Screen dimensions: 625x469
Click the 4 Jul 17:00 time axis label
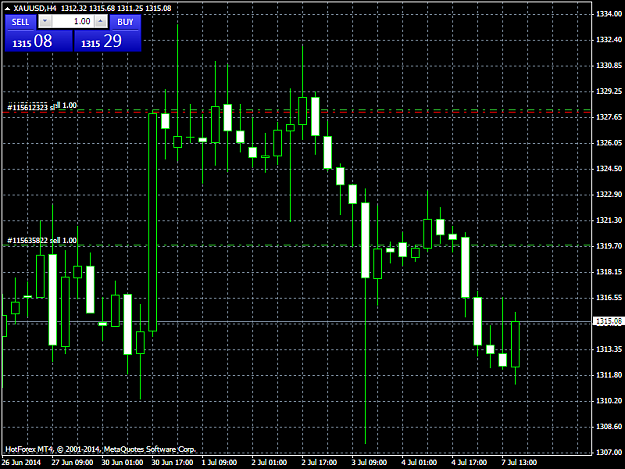point(469,462)
